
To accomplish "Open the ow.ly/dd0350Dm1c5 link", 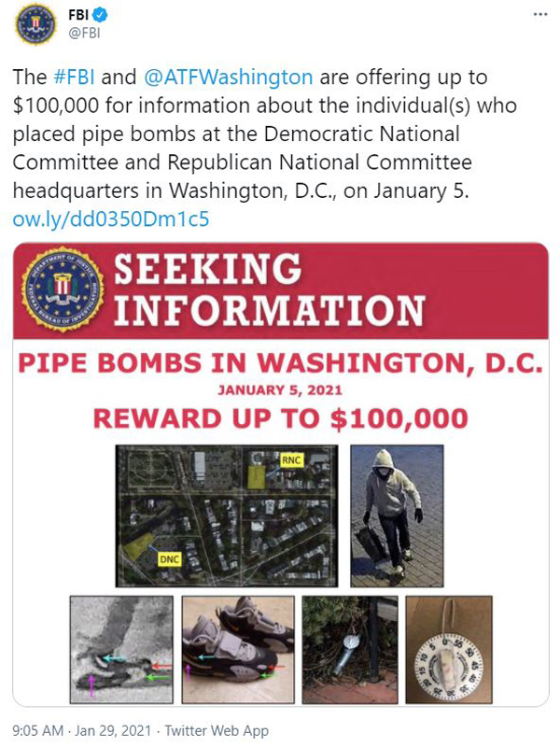I will (x=111, y=218).
